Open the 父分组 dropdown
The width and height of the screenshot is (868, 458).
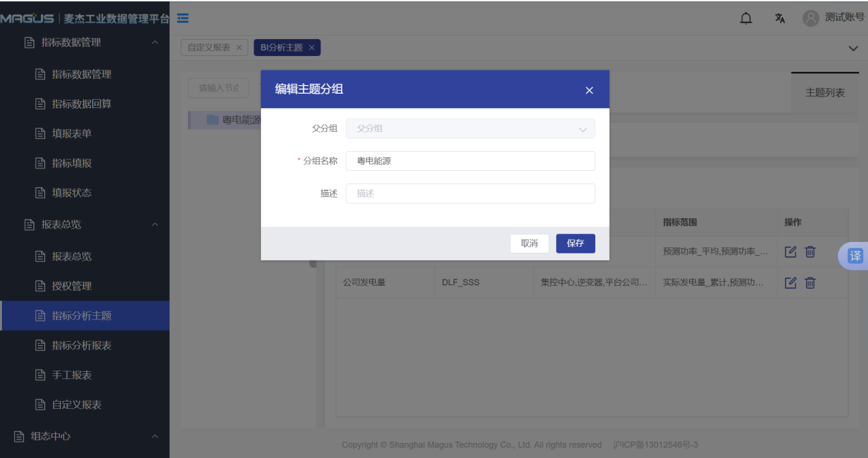(x=470, y=129)
